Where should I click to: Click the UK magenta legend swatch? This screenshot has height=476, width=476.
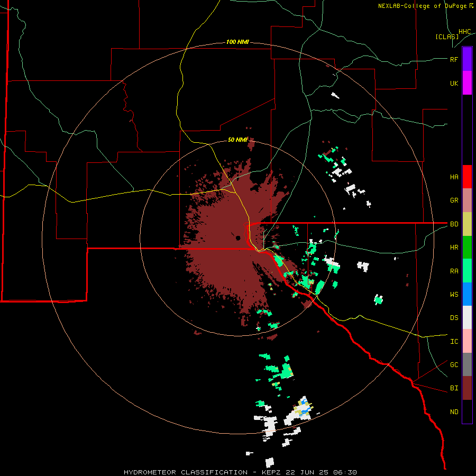pos(467,83)
